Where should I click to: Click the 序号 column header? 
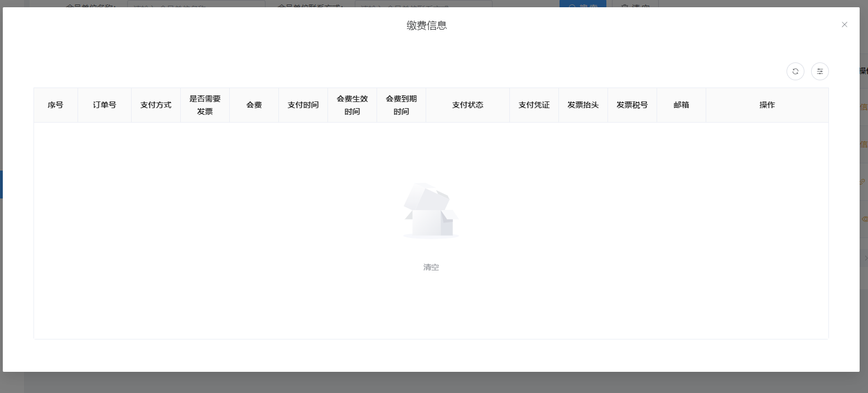pos(55,105)
